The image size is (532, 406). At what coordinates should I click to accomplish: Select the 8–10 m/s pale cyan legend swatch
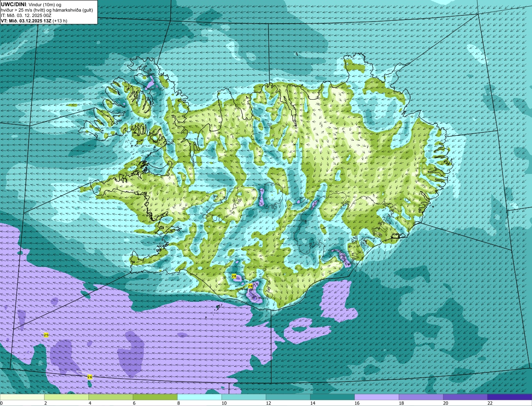click(199, 397)
